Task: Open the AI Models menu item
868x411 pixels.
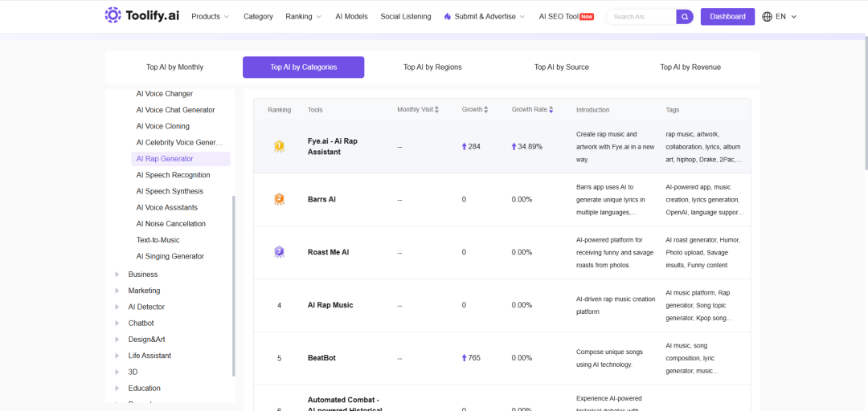Action: [351, 17]
